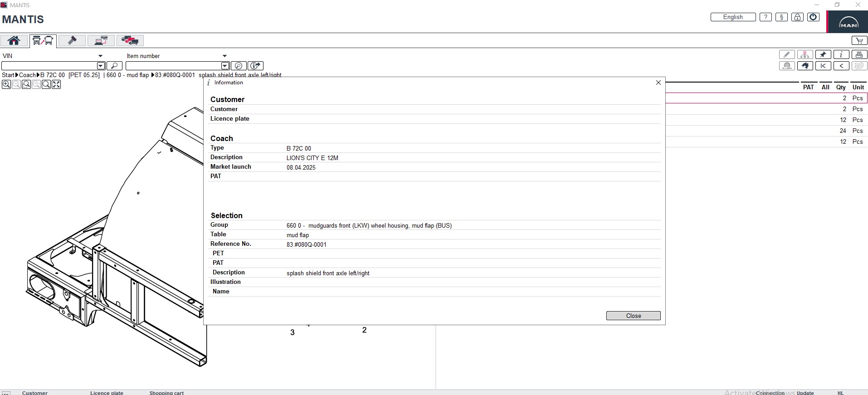Viewport: 868px width, 395px height.
Task: Open help with the question mark button
Action: pos(766,17)
